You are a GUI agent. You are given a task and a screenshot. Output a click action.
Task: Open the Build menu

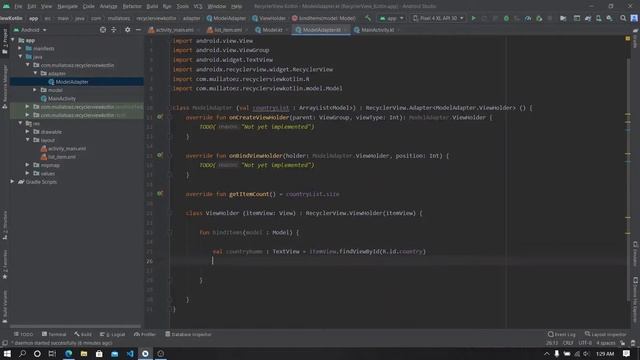pyautogui.click(x=152, y=6)
